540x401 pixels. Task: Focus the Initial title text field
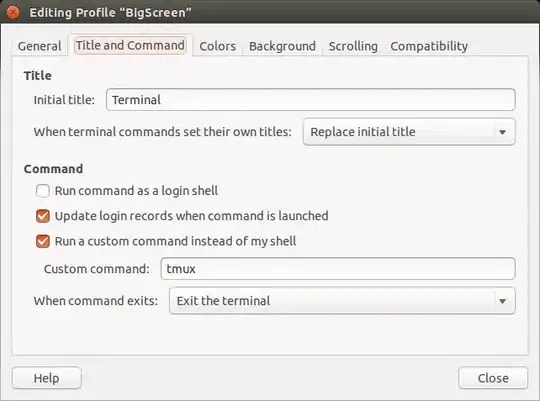311,100
